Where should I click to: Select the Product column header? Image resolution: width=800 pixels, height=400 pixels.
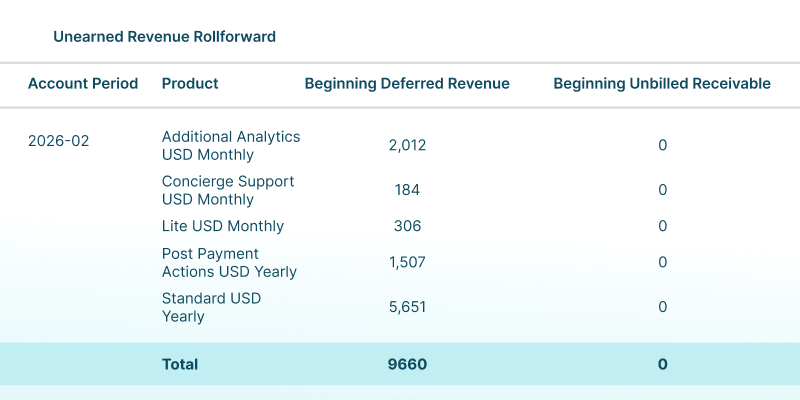pyautogui.click(x=190, y=84)
